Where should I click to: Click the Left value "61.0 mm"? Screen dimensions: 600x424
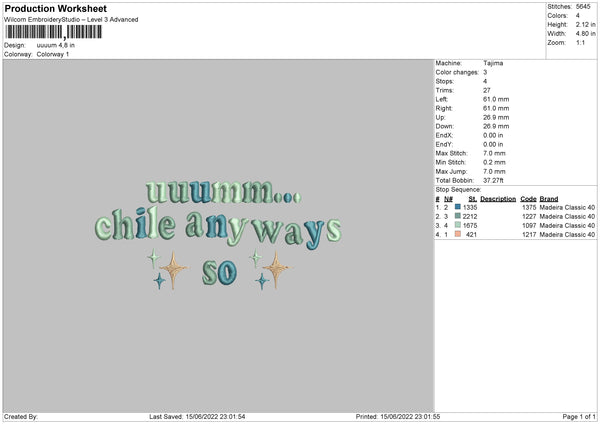pos(496,99)
